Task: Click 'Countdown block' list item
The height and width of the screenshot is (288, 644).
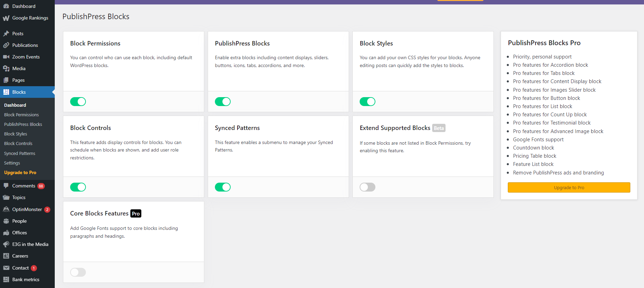Action: coord(533,148)
